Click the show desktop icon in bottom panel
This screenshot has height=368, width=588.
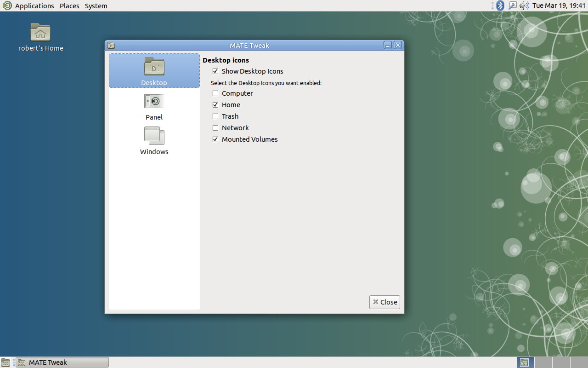(x=6, y=362)
